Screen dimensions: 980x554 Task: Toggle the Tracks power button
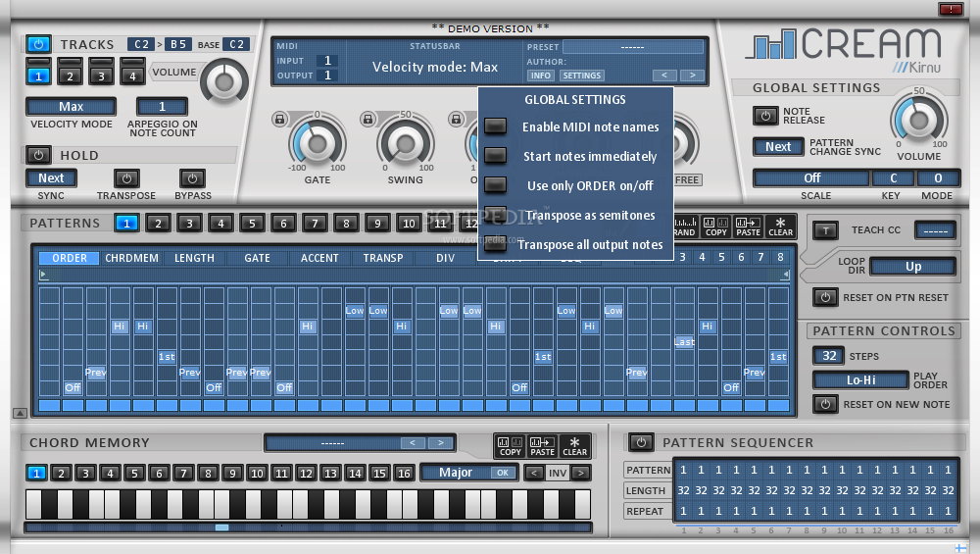tap(39, 44)
